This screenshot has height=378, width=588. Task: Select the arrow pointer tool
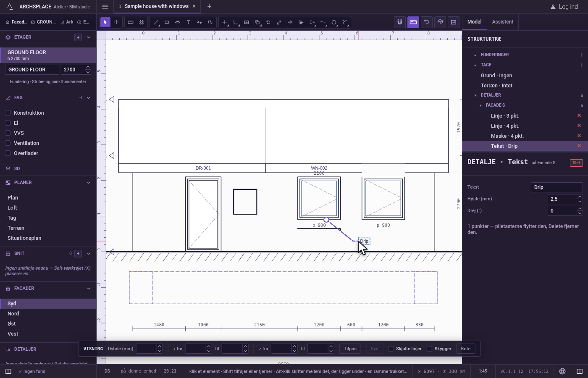click(105, 22)
